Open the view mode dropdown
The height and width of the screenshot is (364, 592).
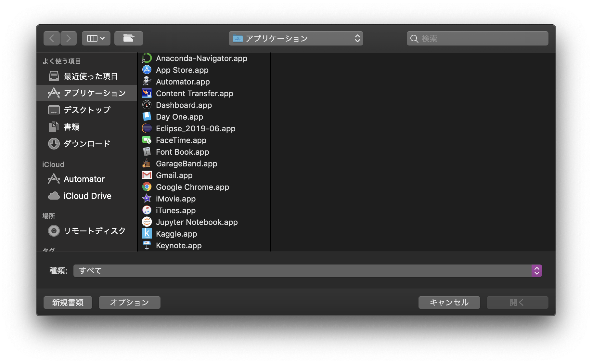coord(96,38)
